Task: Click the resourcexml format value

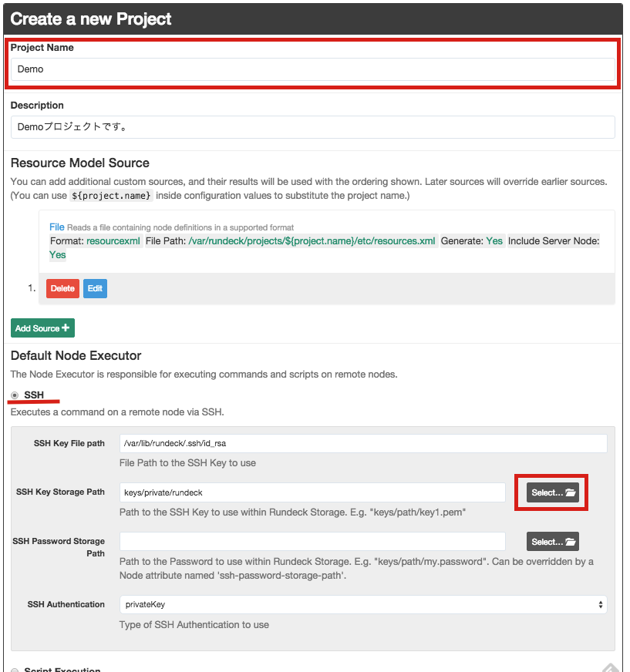Action: (113, 241)
